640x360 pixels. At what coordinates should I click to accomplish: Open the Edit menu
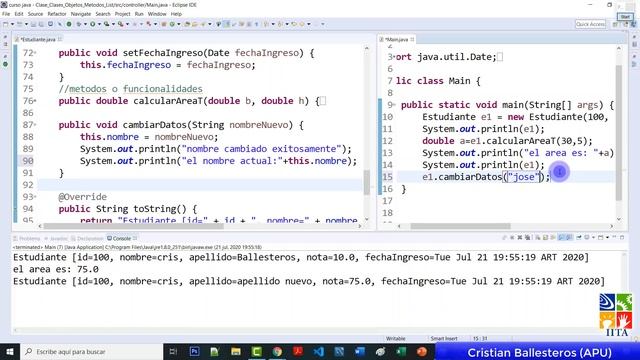(19, 14)
